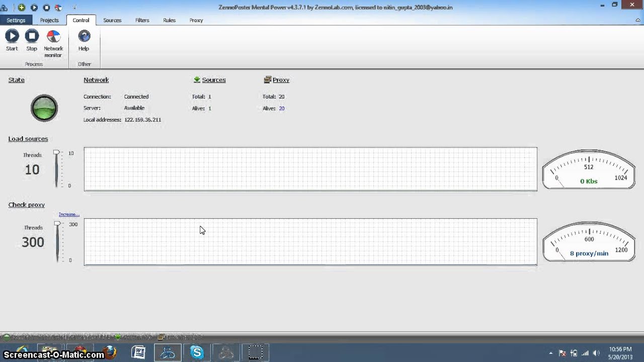Click the Check proxy threads slider handle
Image resolution: width=644 pixels, height=362 pixels.
57,223
